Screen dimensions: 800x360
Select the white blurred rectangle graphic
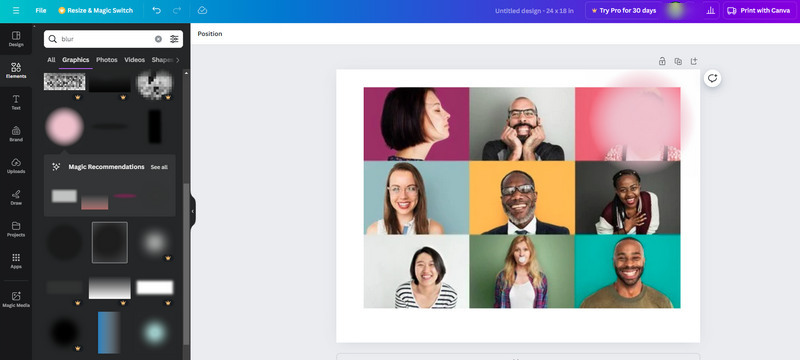pyautogui.click(x=155, y=288)
